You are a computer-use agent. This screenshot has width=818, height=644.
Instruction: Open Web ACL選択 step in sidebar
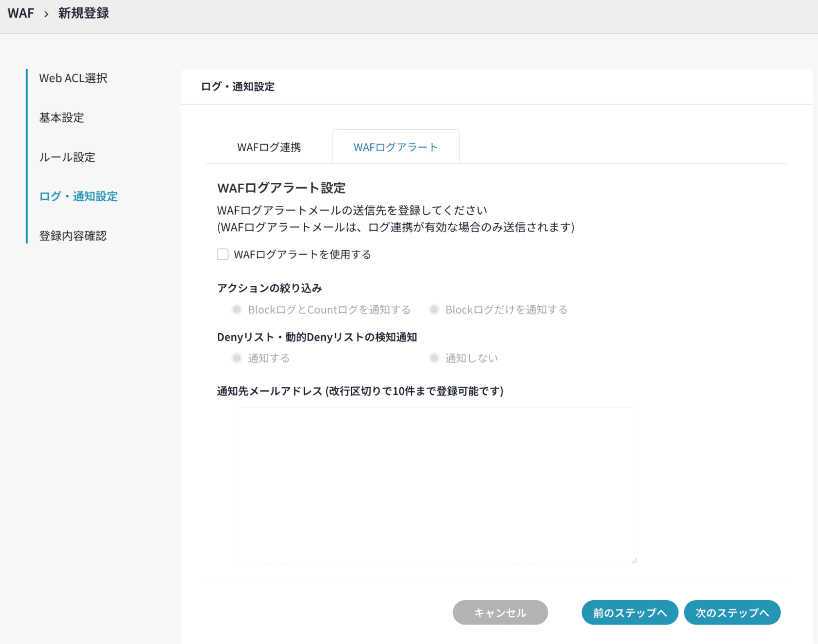[x=73, y=78]
